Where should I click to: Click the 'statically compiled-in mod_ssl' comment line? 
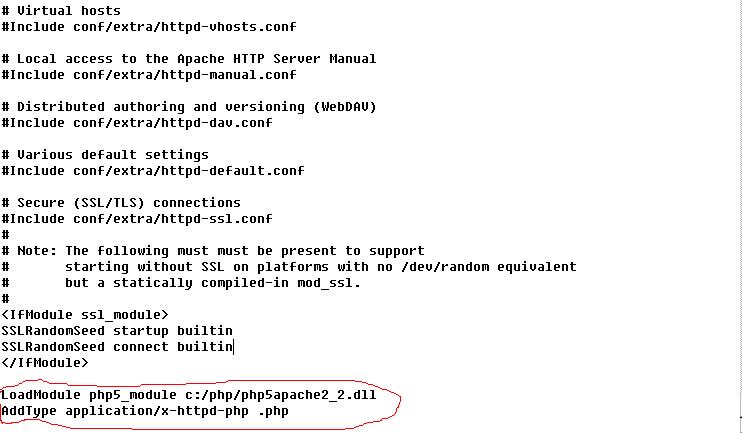(x=212, y=282)
